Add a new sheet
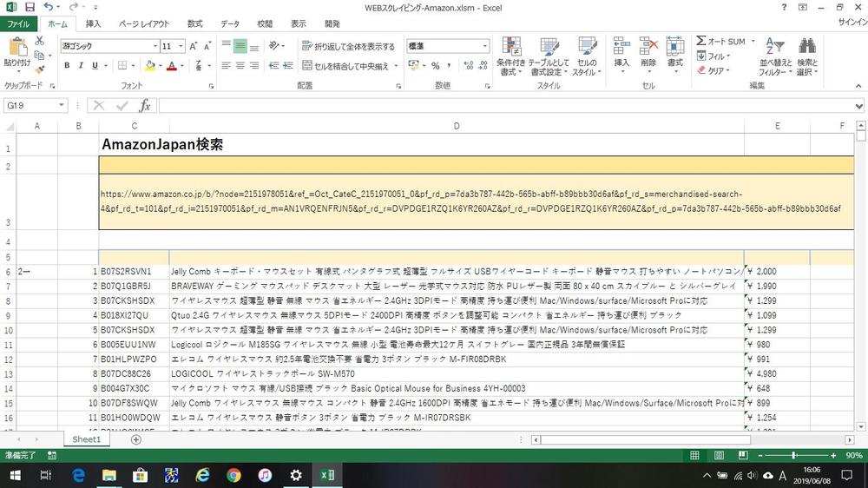This screenshot has width=868, height=488. pos(136,439)
